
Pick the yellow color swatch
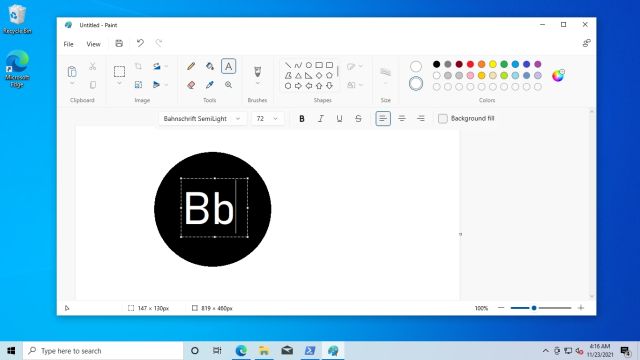[x=493, y=64]
